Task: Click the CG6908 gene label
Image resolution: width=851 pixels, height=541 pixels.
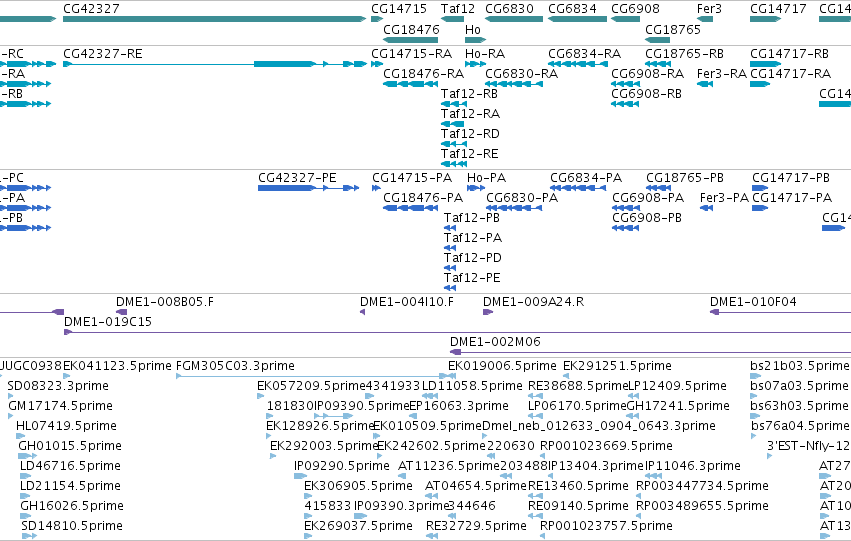Action: point(635,9)
